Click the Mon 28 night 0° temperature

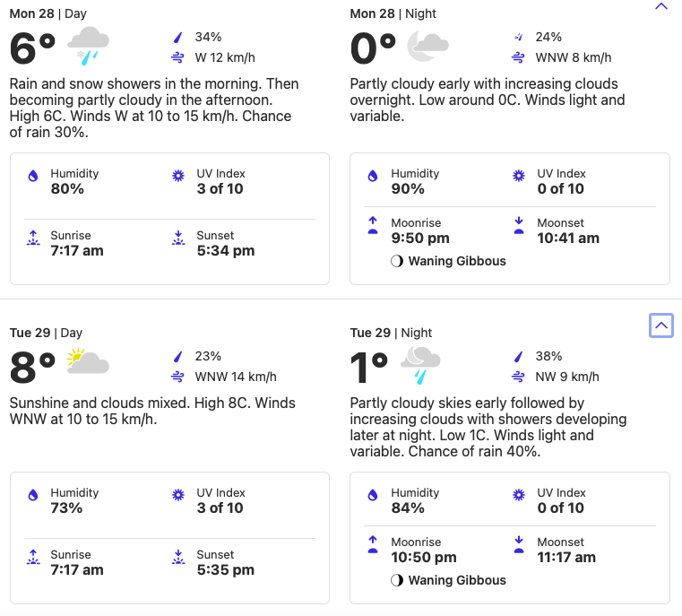(373, 48)
